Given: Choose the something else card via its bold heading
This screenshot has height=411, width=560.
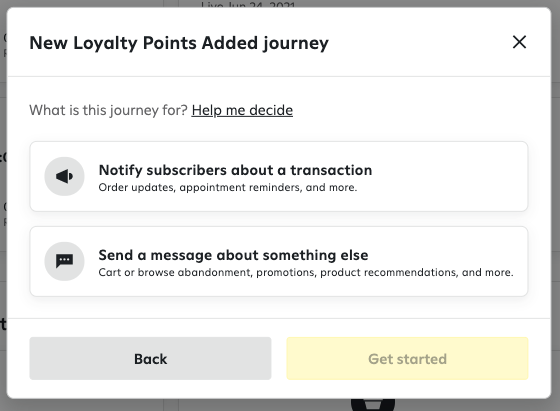Looking at the screenshot, I should (x=233, y=255).
